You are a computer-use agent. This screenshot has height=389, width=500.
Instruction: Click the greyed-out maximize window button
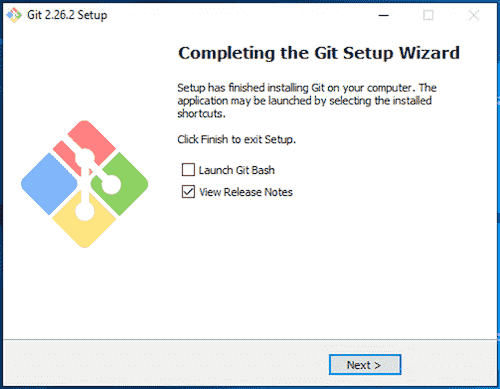428,15
